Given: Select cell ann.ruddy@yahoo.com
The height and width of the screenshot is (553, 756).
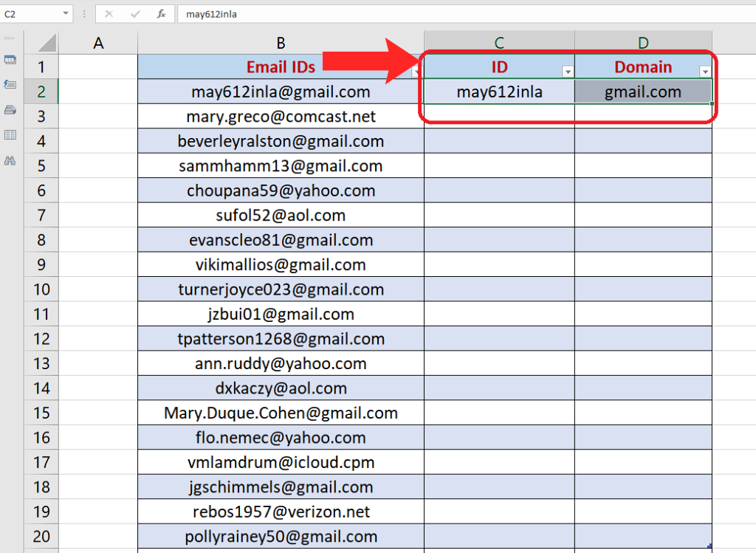Looking at the screenshot, I should click(x=281, y=363).
